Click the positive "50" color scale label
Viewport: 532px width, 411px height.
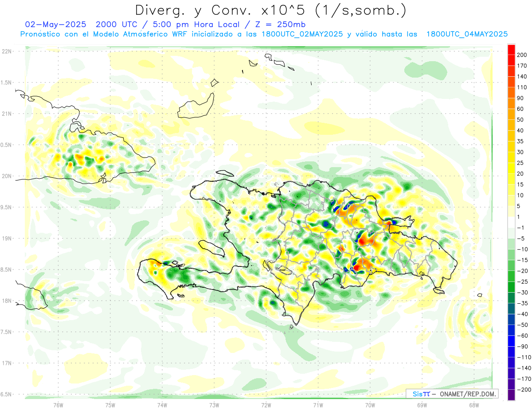coord(520,120)
